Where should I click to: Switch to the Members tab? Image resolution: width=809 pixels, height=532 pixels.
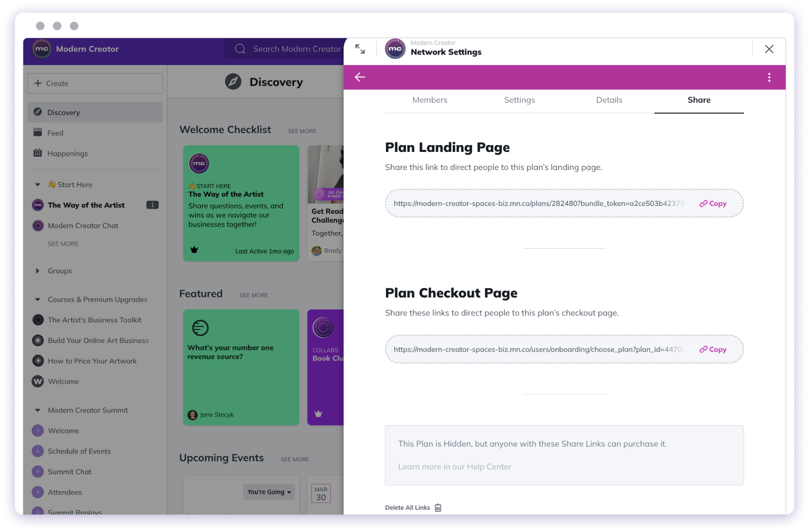[x=430, y=100]
